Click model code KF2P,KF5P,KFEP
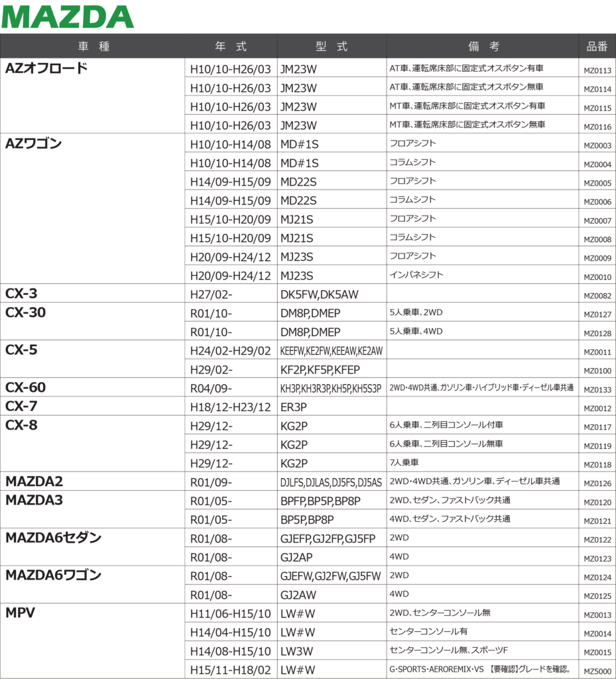This screenshot has width=616, height=679. 320,370
